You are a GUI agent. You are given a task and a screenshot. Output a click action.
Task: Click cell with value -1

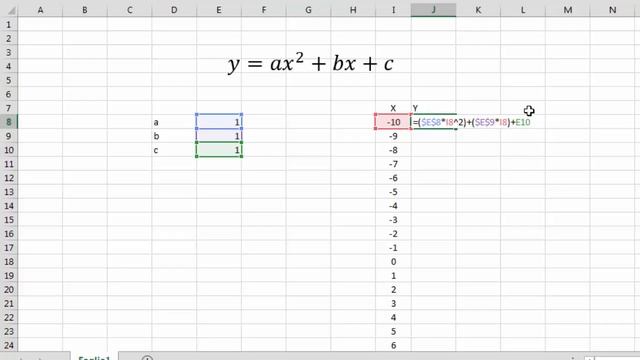[x=393, y=248]
